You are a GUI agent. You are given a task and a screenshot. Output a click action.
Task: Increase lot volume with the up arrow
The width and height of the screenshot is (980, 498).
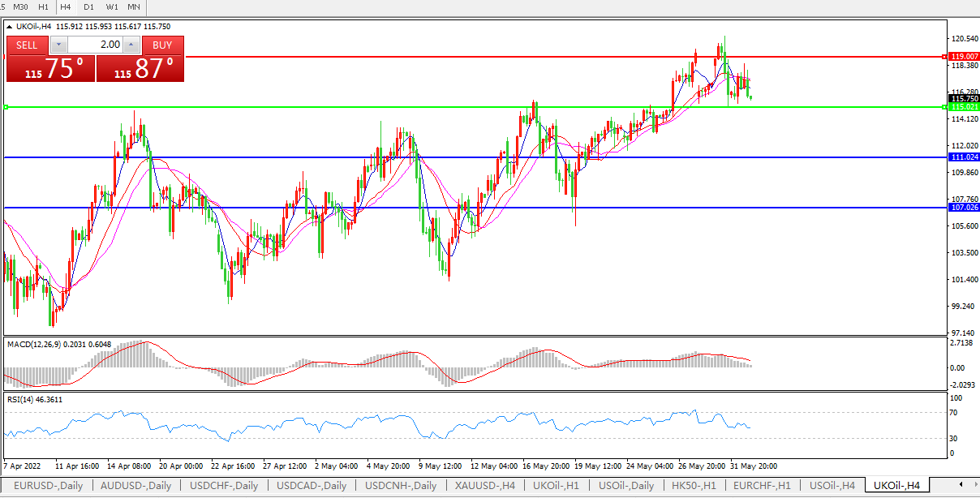(131, 45)
